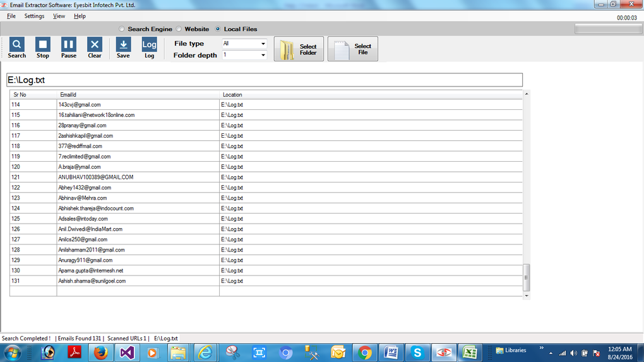
Task: Open Microsoft Word from the taskbar
Action: click(x=391, y=353)
